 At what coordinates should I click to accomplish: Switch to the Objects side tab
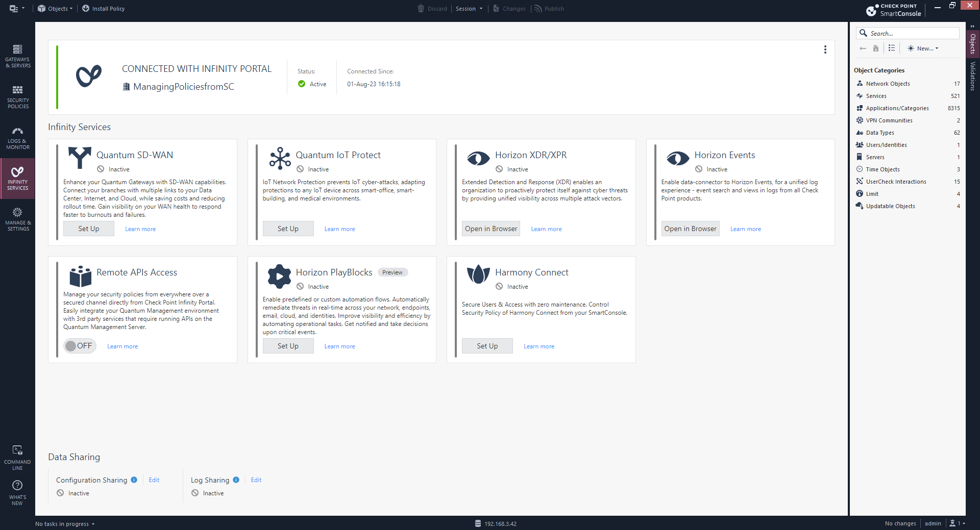(x=972, y=43)
